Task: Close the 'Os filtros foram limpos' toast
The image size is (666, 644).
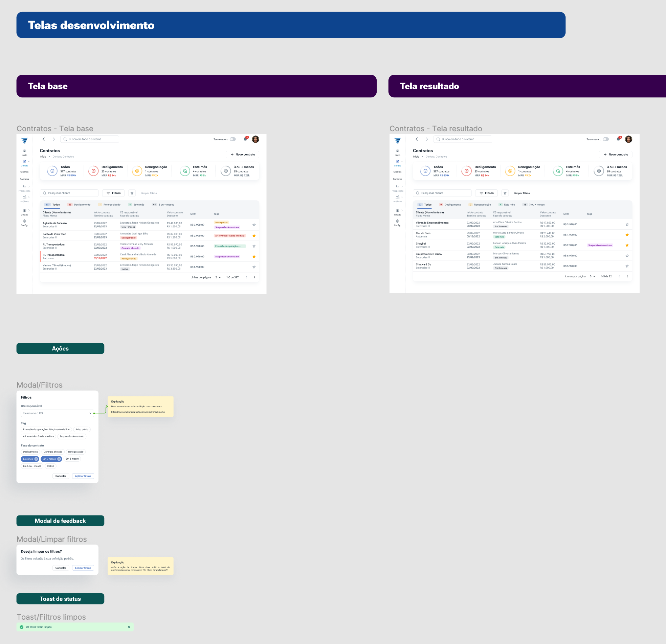Action: pyautogui.click(x=129, y=627)
